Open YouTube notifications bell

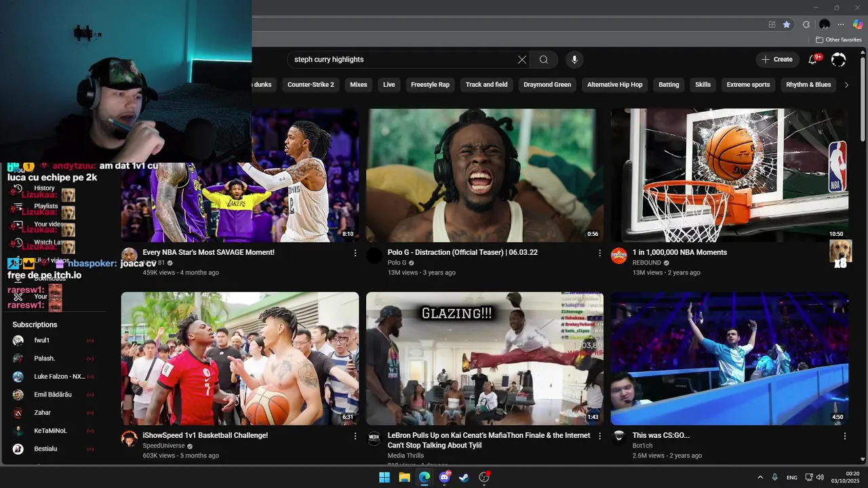click(813, 60)
